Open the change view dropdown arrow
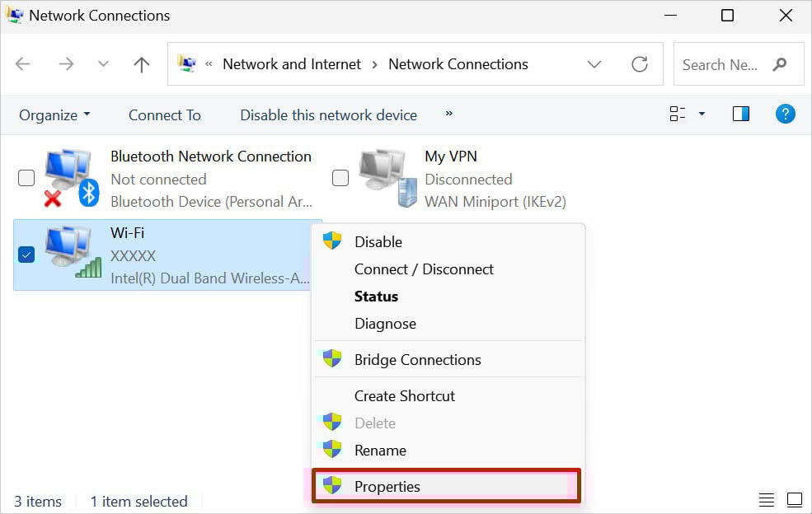This screenshot has width=812, height=514. [x=702, y=114]
